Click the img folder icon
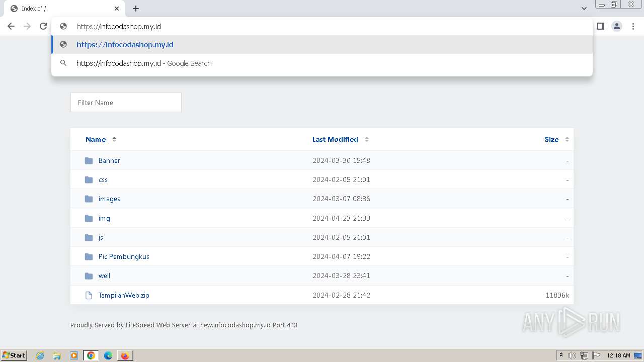The height and width of the screenshot is (362, 644). pyautogui.click(x=89, y=218)
